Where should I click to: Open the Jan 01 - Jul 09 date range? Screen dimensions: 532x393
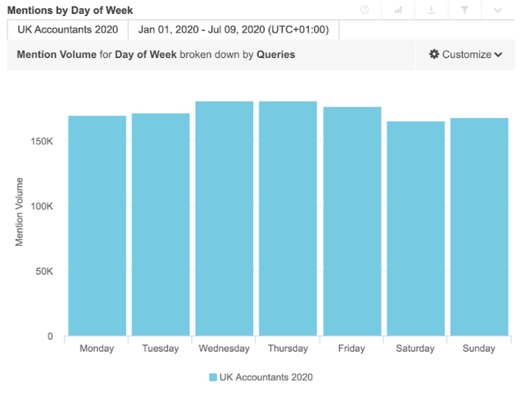tap(233, 30)
